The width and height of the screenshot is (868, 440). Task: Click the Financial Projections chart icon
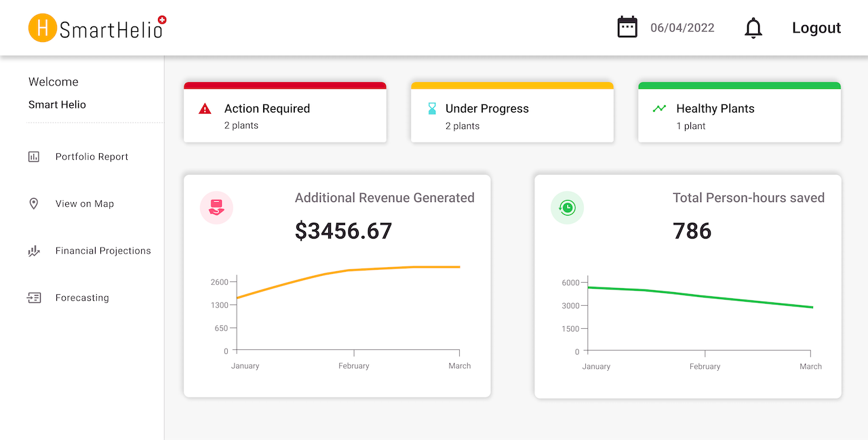click(34, 251)
